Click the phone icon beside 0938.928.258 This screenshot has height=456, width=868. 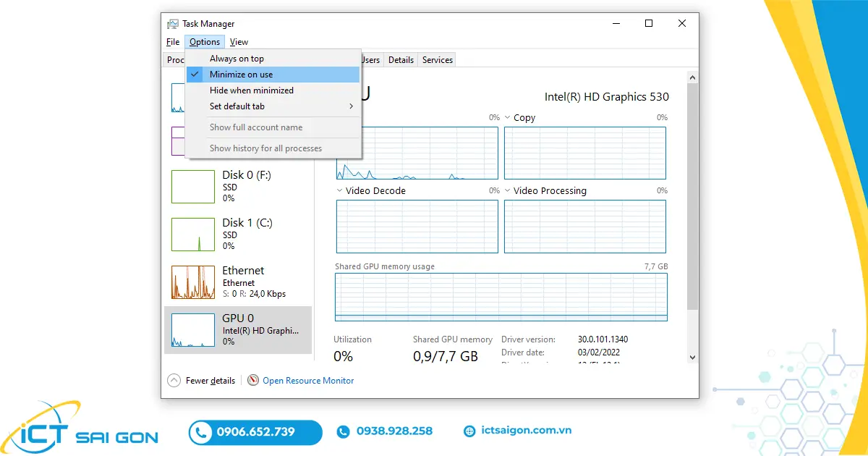coord(343,431)
